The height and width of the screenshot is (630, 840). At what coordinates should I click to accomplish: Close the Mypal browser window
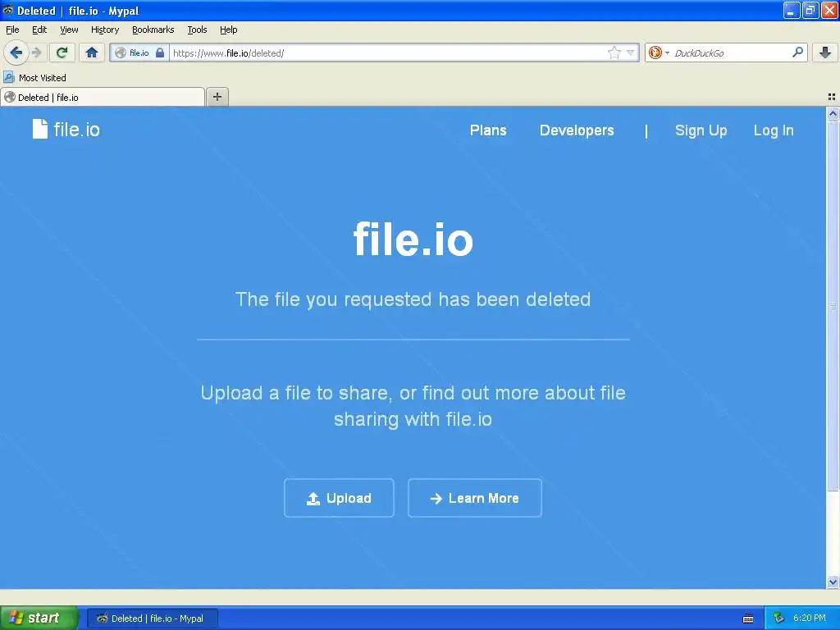829,10
